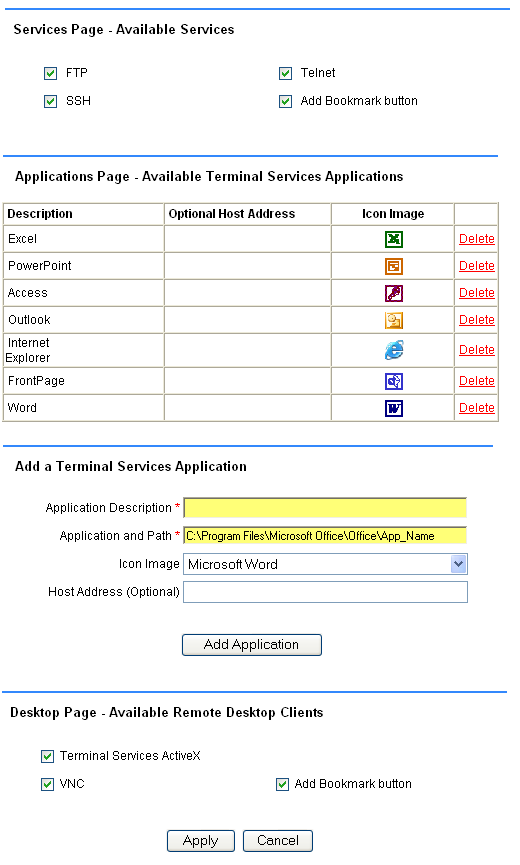Click the Word icon image
This screenshot has height=865, width=520.
tap(394, 408)
